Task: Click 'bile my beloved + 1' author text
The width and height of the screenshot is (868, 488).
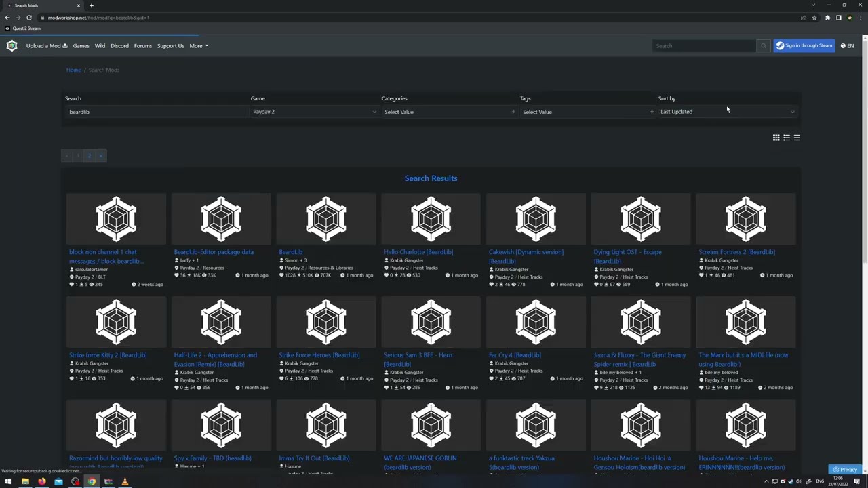Action: [x=620, y=372]
